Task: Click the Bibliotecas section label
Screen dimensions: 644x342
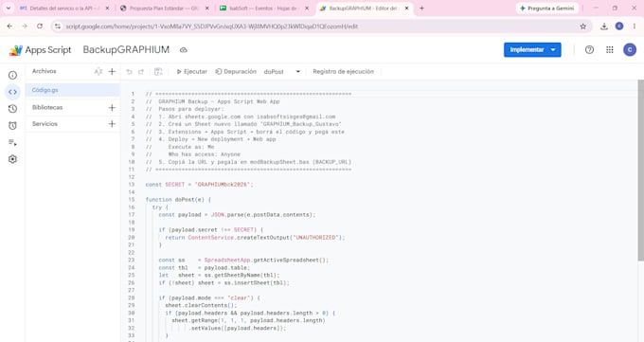Action: 47,107
